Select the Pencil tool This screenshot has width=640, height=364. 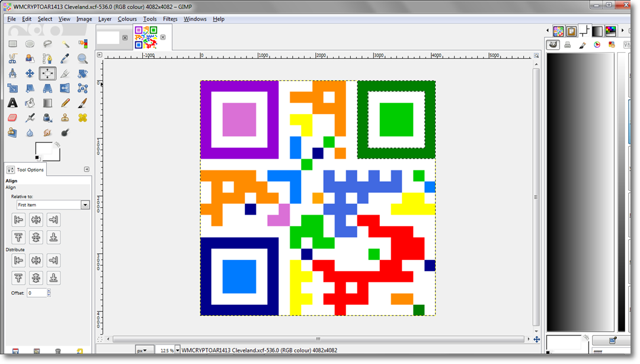tap(65, 103)
